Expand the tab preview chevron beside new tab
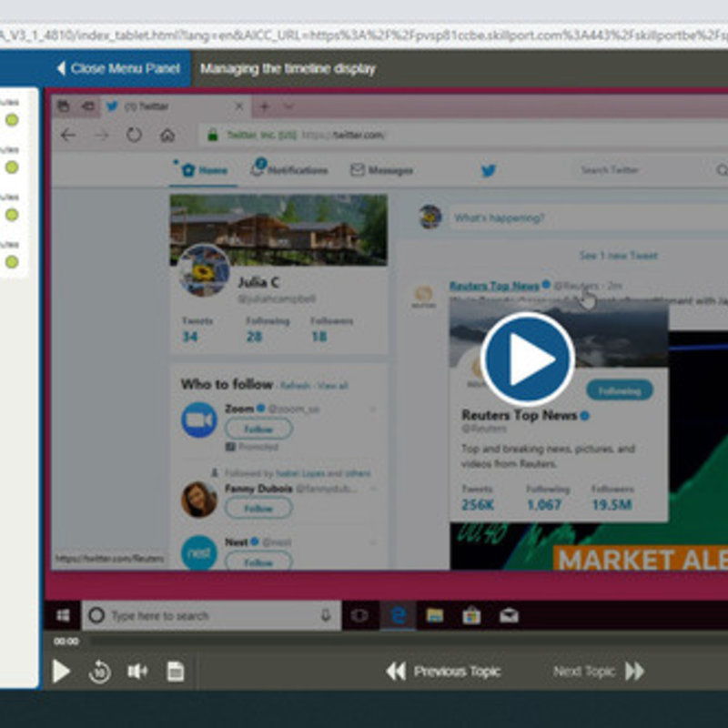 coord(288,106)
